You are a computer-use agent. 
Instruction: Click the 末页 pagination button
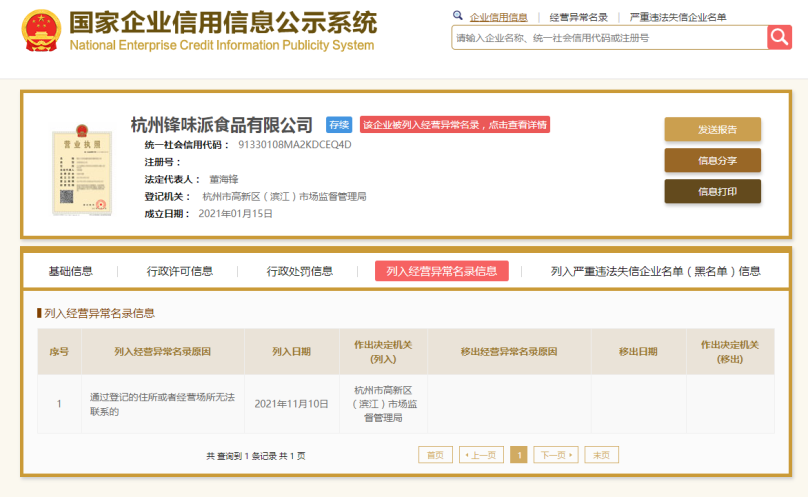(601, 455)
